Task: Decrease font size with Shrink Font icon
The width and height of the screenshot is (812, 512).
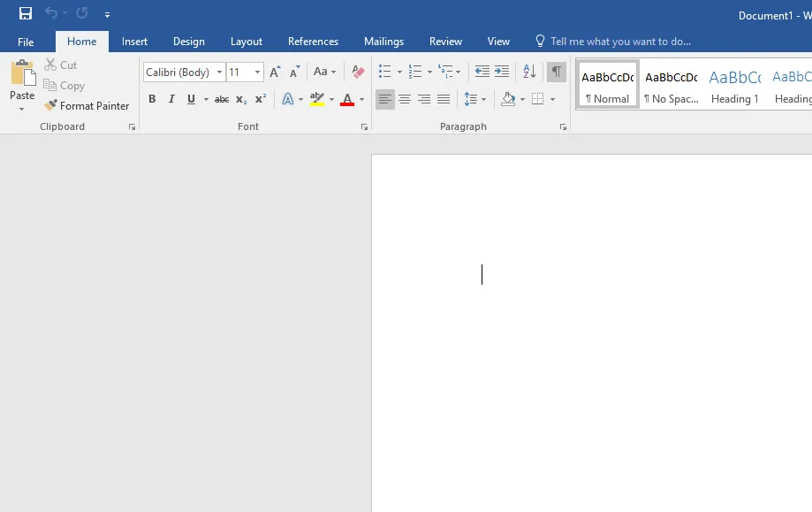Action: 294,72
